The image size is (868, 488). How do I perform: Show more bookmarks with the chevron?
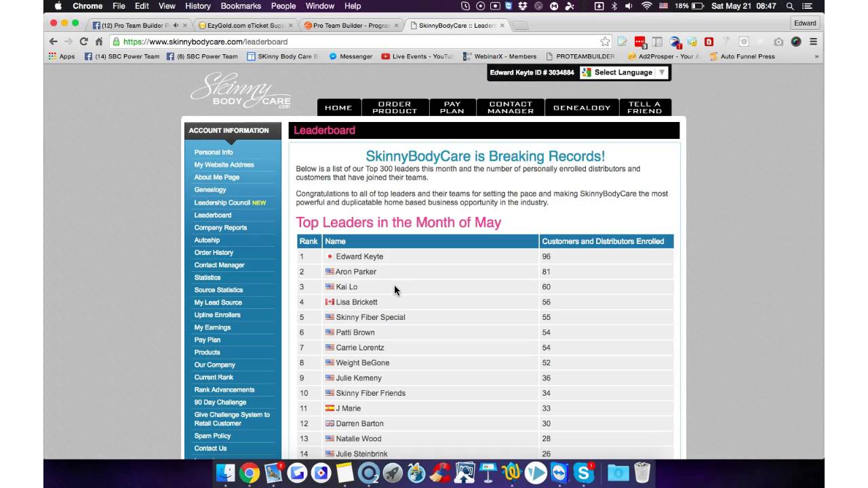click(x=816, y=56)
